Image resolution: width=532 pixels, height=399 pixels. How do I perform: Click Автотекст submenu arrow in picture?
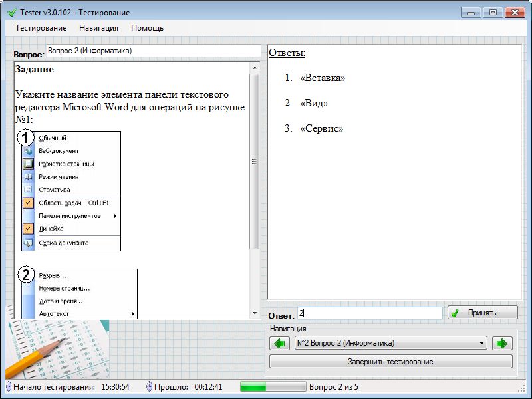tap(132, 314)
